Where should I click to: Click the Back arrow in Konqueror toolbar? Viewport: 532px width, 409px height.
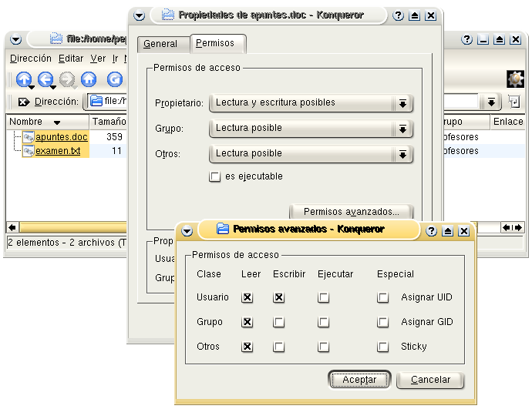(x=45, y=79)
